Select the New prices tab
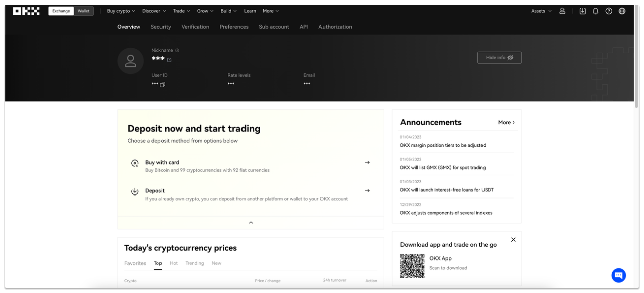The height and width of the screenshot is (293, 644). click(x=216, y=263)
